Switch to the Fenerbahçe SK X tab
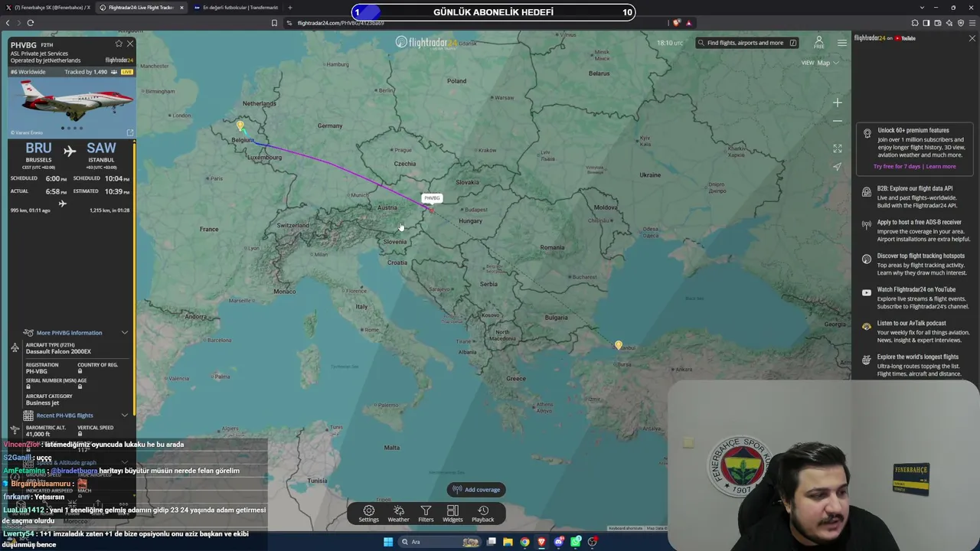 tap(49, 8)
